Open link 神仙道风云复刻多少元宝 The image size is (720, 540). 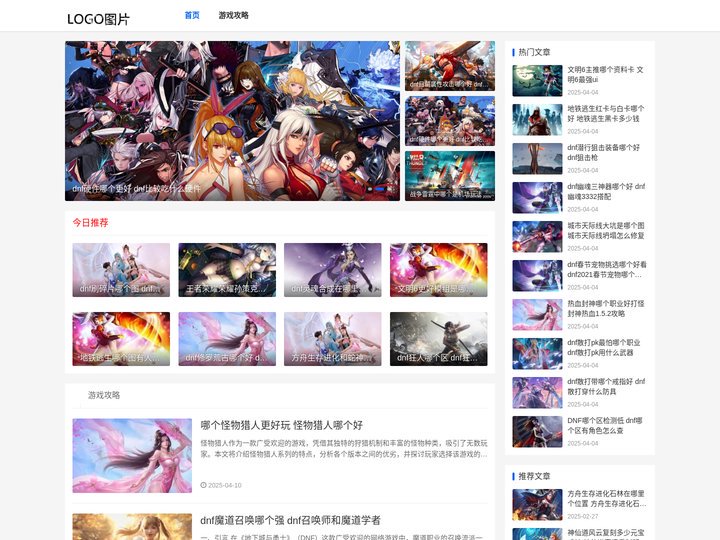pos(606,534)
